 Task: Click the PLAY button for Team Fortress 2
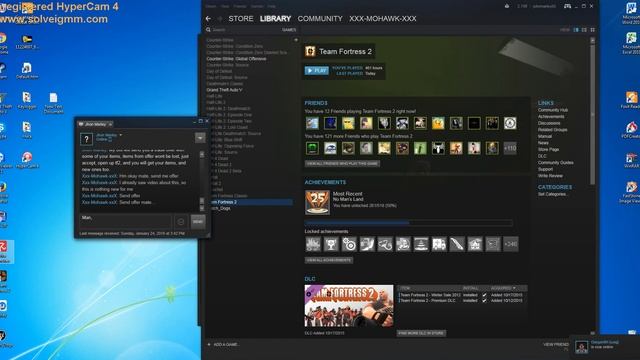click(317, 71)
